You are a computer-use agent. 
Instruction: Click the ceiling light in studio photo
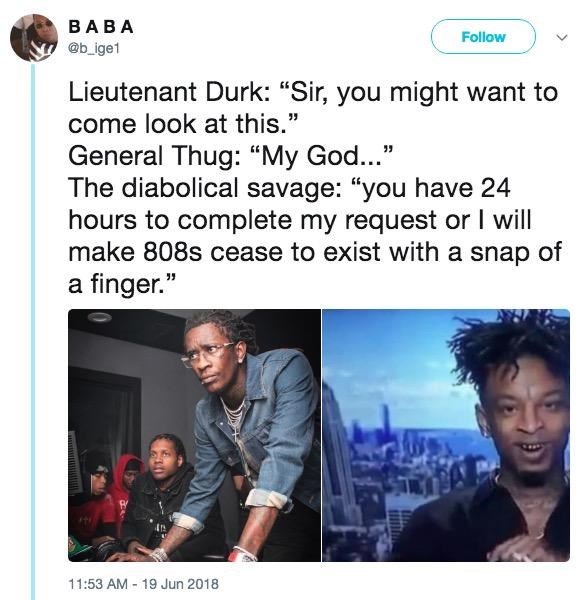pos(99,317)
